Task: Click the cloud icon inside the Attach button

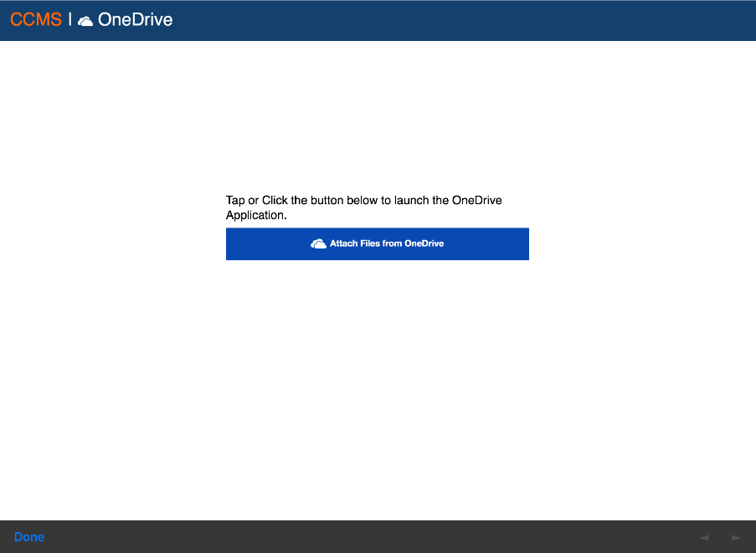Action: [318, 243]
